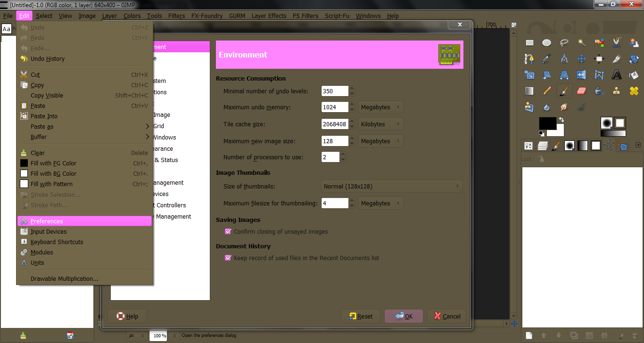Viewport: 644px width, 343px height.
Task: Activate the Perspective tool
Action: point(564,75)
